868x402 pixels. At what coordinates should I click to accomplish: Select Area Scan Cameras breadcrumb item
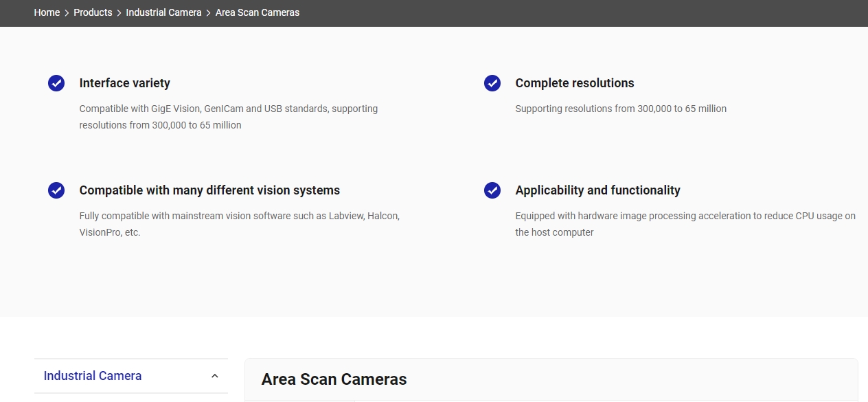pos(258,12)
